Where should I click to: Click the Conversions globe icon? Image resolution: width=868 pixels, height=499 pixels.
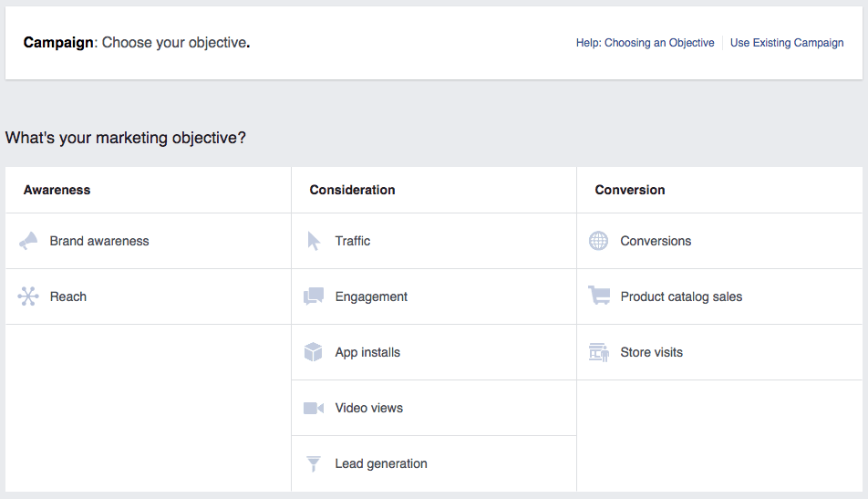tap(598, 241)
